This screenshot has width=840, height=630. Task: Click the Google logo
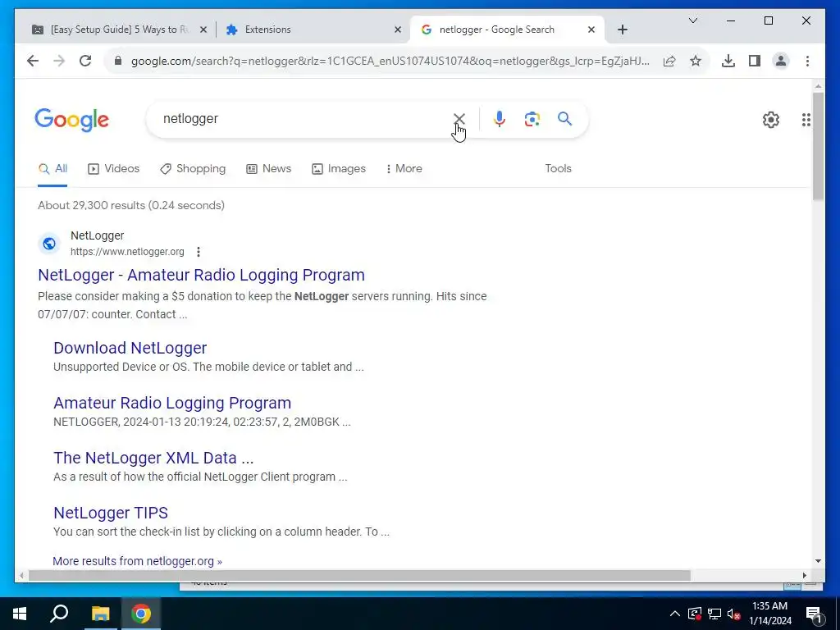(x=72, y=120)
